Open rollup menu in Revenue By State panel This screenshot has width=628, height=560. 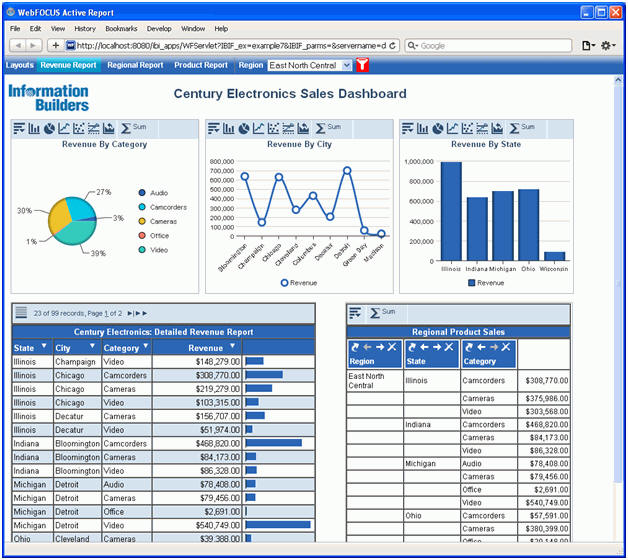pos(408,128)
